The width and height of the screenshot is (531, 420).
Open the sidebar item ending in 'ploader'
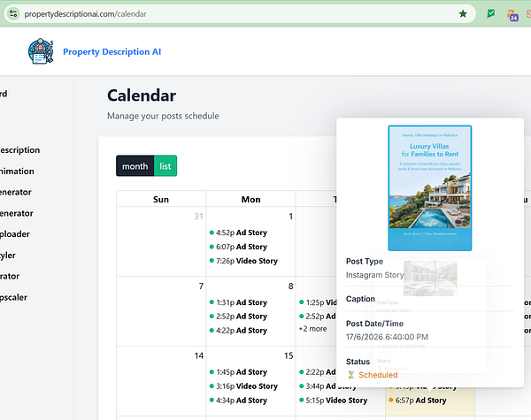[x=15, y=234]
